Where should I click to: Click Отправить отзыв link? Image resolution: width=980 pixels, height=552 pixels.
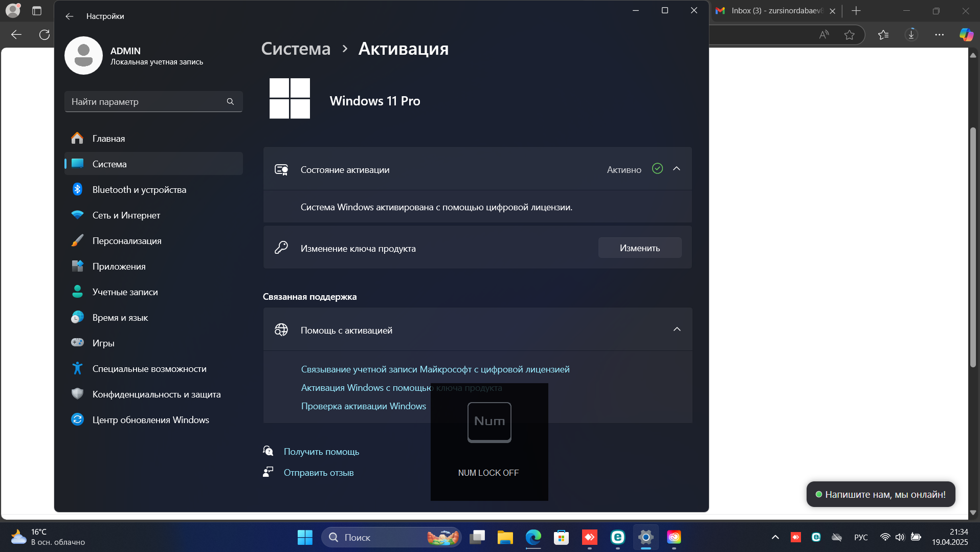pyautogui.click(x=319, y=473)
